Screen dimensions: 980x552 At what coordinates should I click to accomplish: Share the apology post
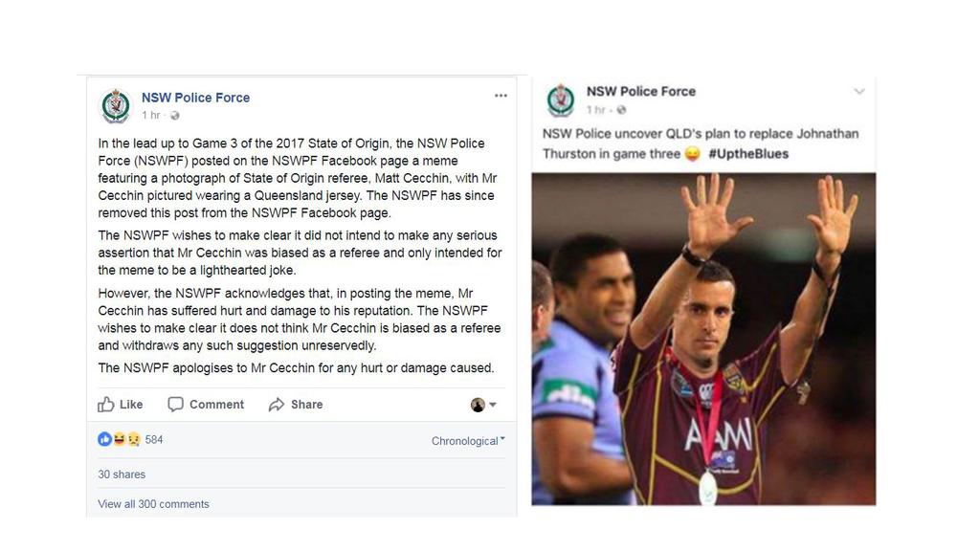[296, 405]
